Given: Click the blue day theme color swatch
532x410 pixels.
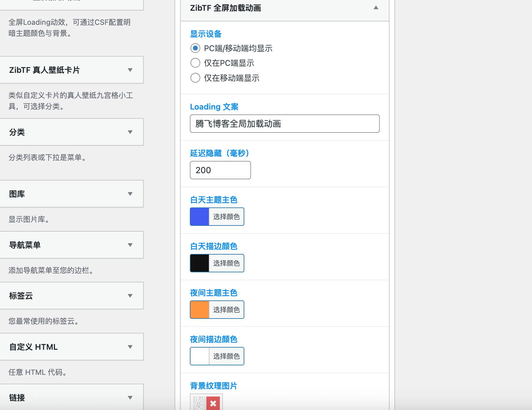Looking at the screenshot, I should pos(199,216).
